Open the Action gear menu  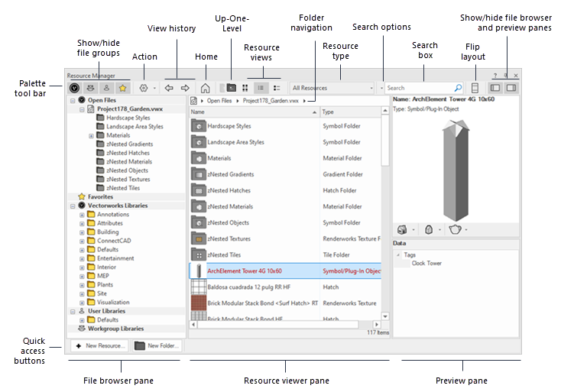click(x=143, y=88)
